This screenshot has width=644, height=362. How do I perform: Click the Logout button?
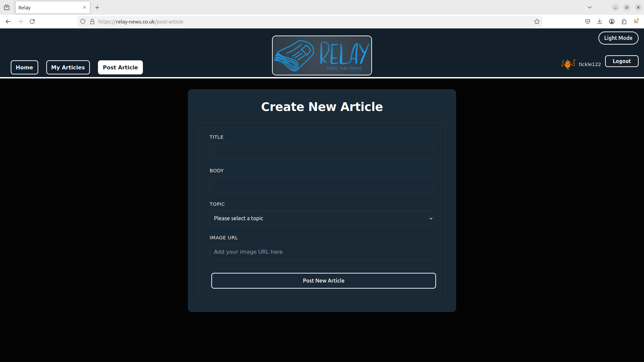tap(622, 61)
